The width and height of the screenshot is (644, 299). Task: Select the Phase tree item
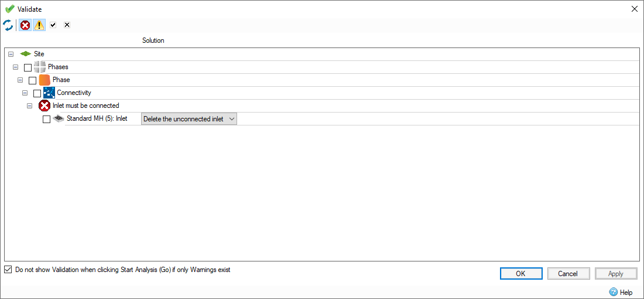pyautogui.click(x=61, y=80)
